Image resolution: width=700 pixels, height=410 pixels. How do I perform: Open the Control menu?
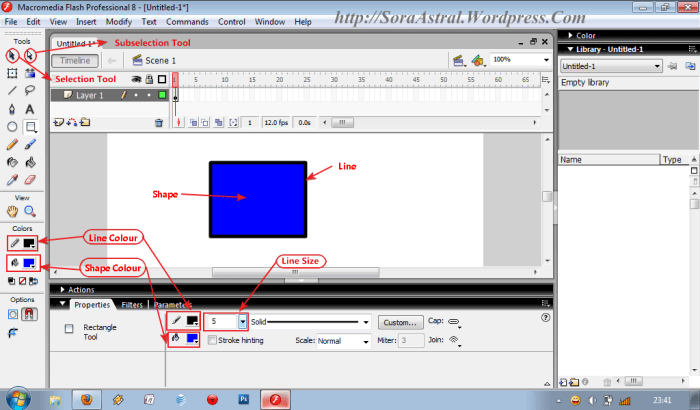231,22
